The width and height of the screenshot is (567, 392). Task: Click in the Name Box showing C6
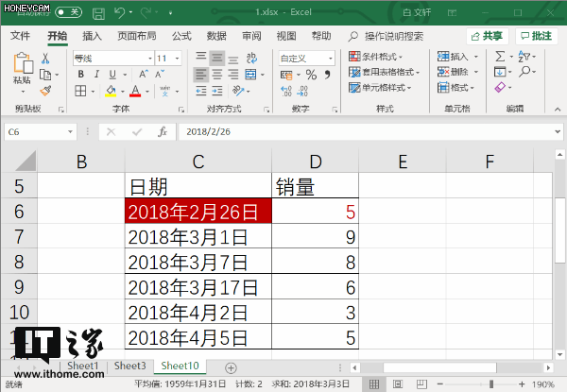[40, 132]
